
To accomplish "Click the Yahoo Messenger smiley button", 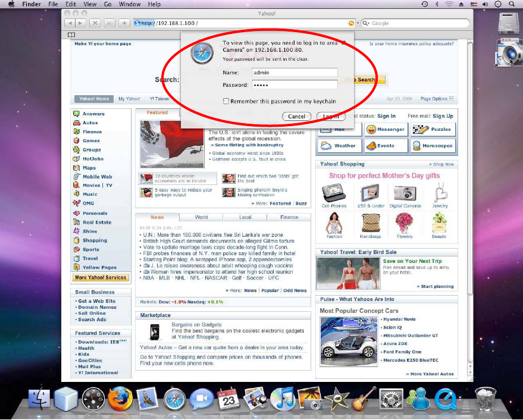I will coord(386,130).
